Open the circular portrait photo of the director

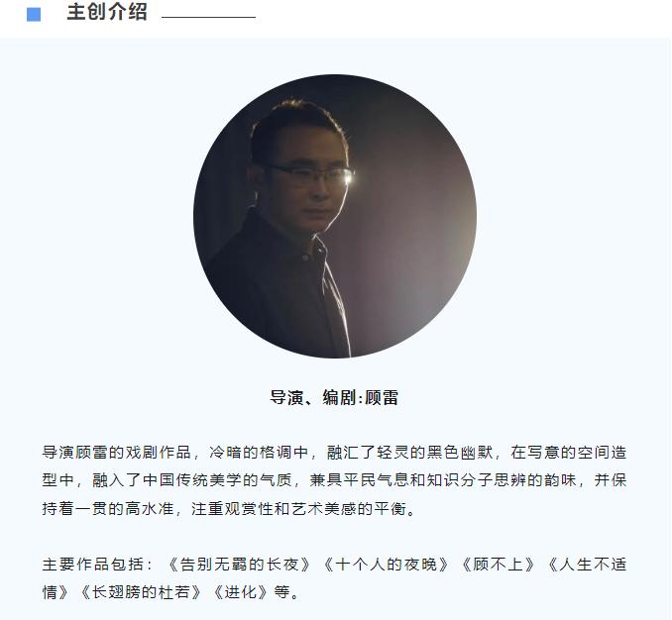click(x=335, y=216)
